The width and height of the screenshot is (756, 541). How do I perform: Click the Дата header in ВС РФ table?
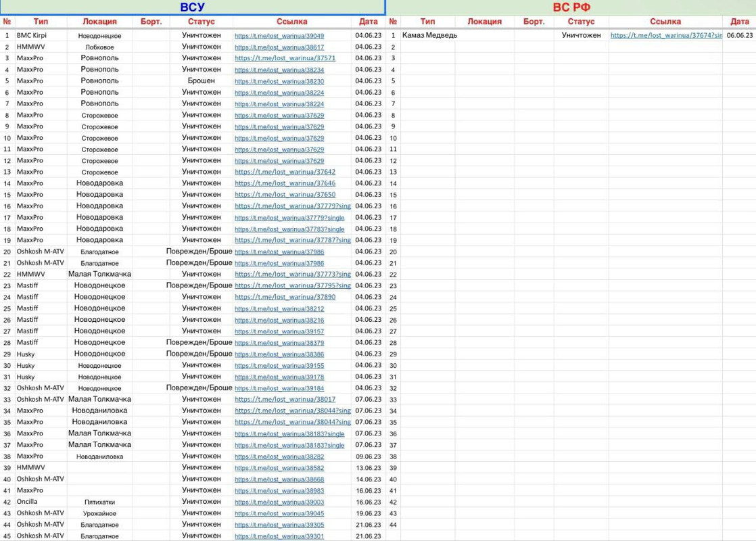[x=740, y=22]
